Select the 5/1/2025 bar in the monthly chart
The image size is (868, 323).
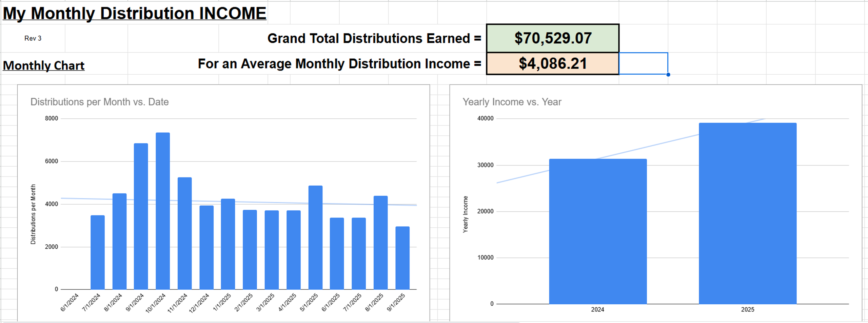coord(316,237)
